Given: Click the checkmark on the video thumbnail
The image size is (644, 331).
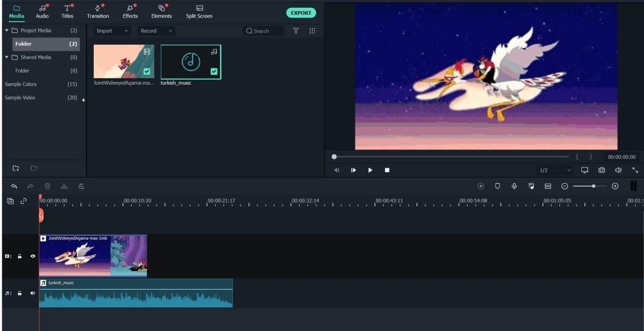Looking at the screenshot, I should [x=147, y=71].
